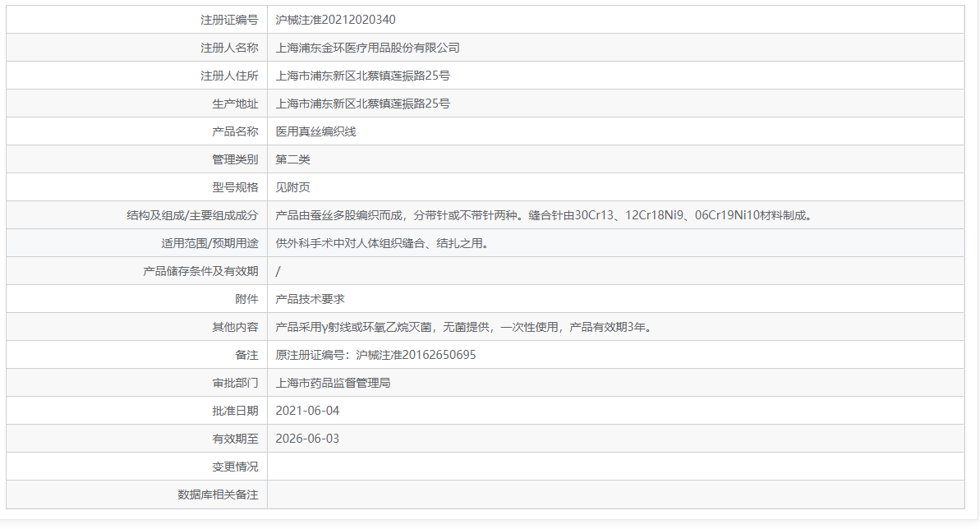
Task: Select registration number 沪械注准20212020340
Action: click(x=336, y=20)
